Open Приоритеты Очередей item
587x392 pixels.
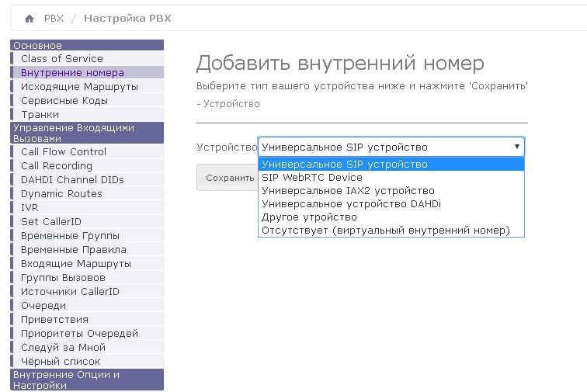(87, 333)
